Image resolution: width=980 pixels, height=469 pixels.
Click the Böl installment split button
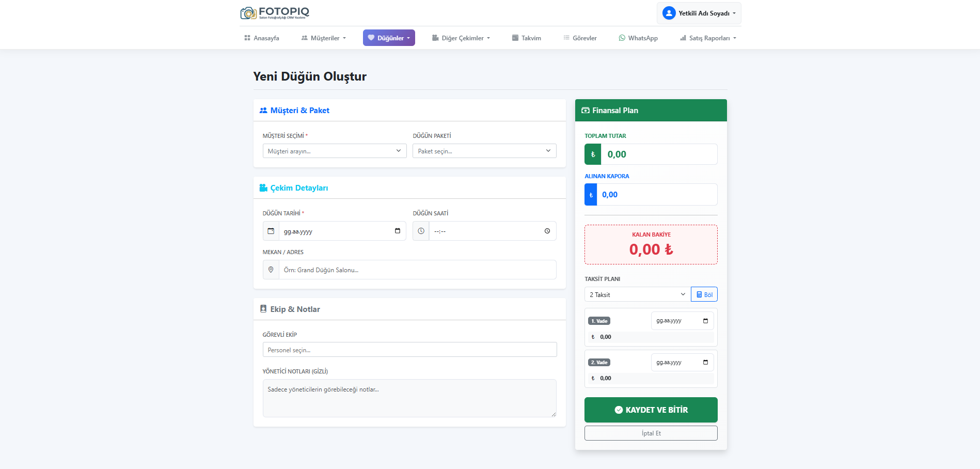coord(704,294)
